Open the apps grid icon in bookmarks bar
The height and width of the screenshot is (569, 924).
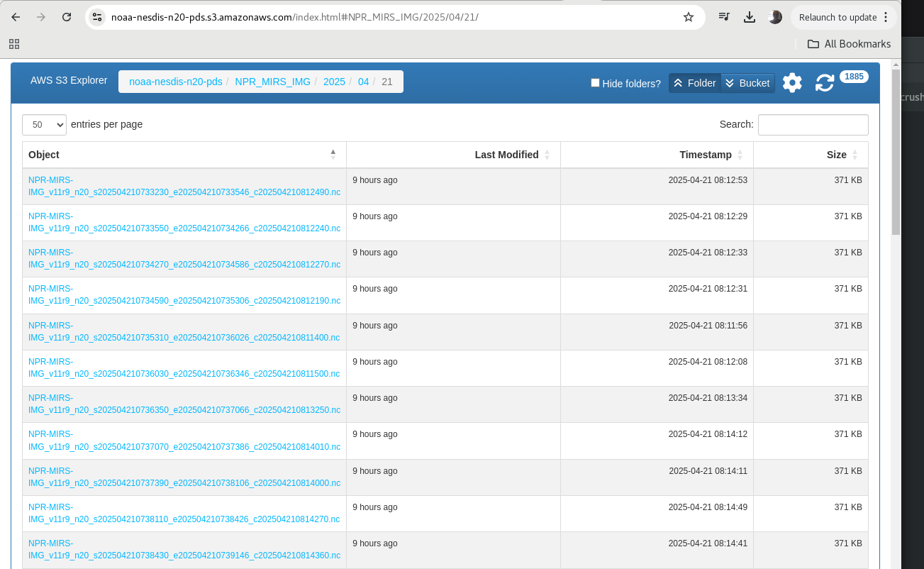pos(14,44)
